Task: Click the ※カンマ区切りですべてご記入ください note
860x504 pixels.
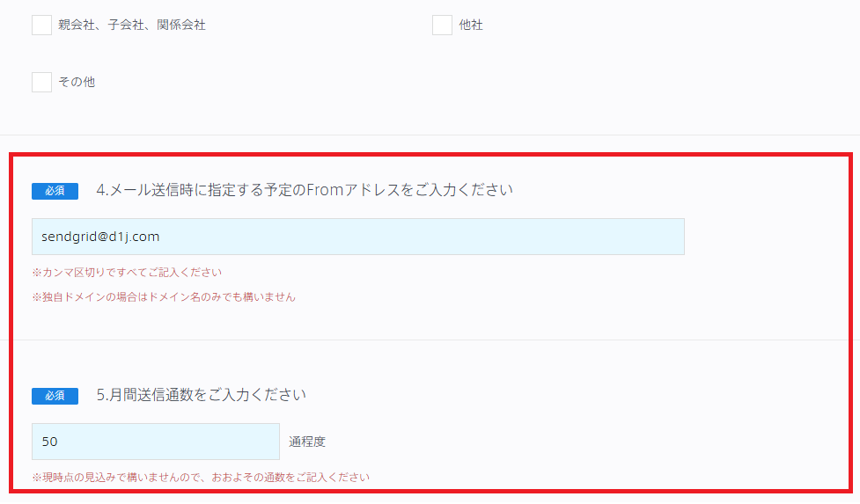Action: click(127, 273)
